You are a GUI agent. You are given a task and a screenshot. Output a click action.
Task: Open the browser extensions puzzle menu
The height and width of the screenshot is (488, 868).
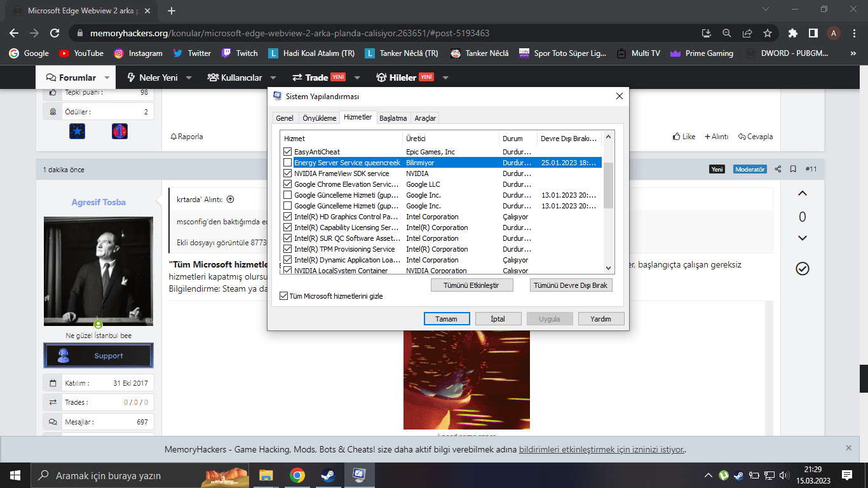point(793,33)
